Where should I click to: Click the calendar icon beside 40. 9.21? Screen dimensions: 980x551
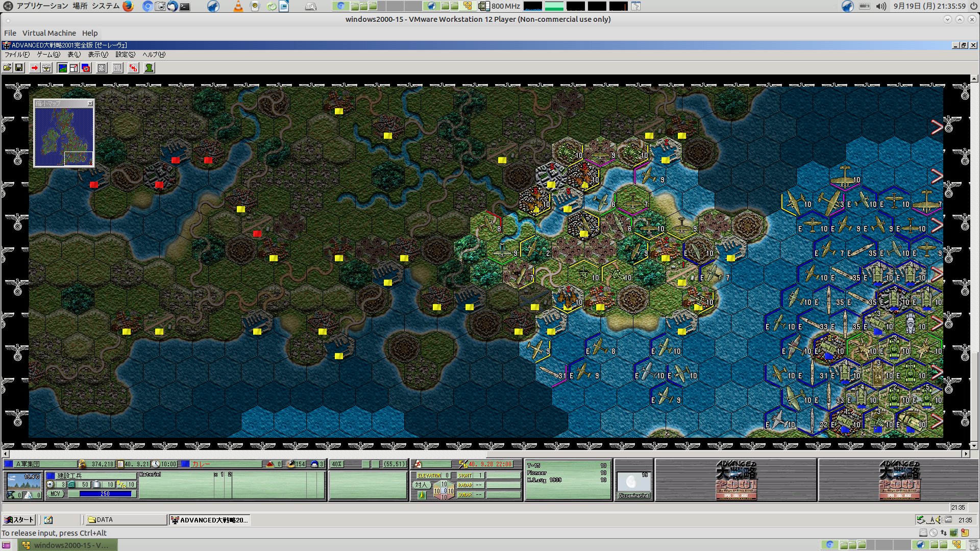pyautogui.click(x=120, y=464)
